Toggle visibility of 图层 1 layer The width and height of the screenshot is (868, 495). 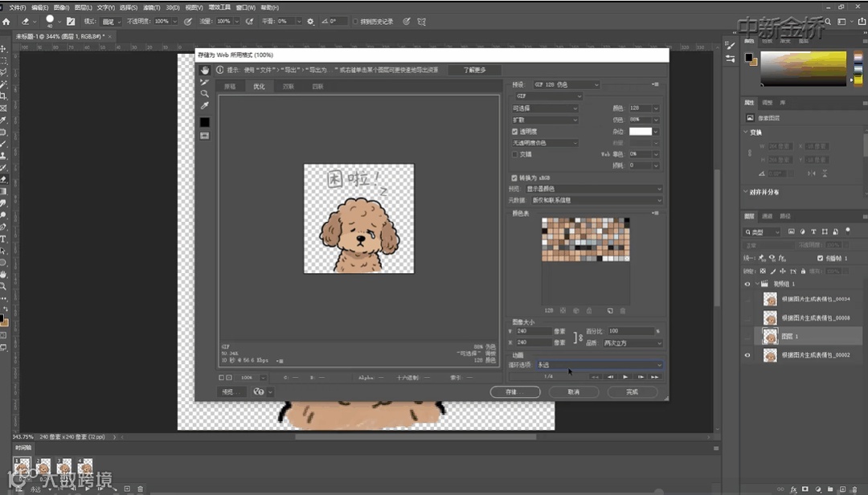pyautogui.click(x=747, y=336)
